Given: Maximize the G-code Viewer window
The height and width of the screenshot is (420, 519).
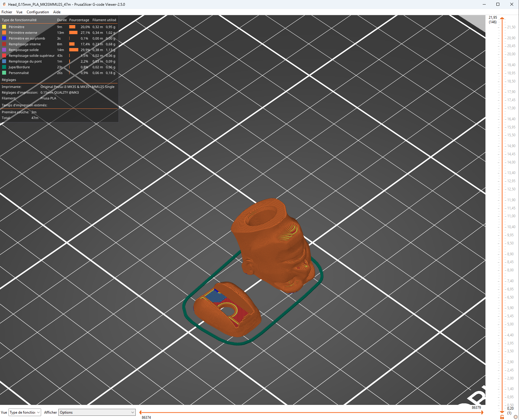Looking at the screenshot, I should pos(498,4).
